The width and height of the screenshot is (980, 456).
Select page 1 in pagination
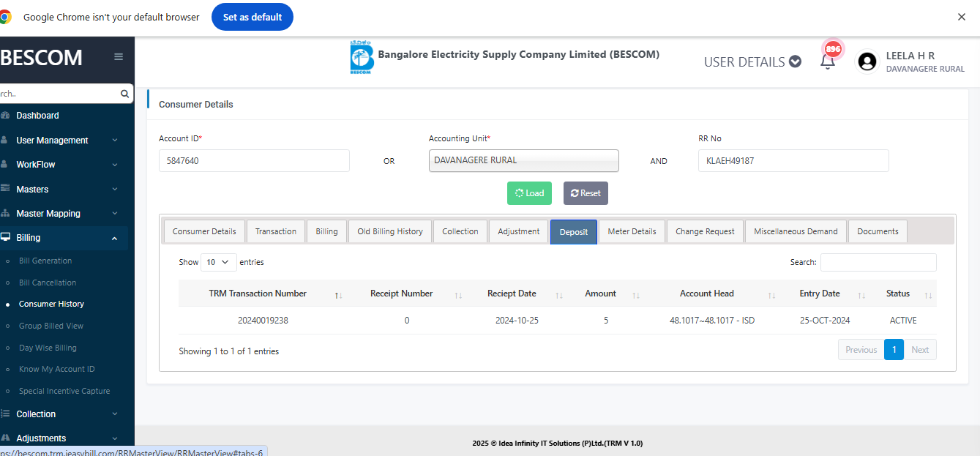point(894,350)
